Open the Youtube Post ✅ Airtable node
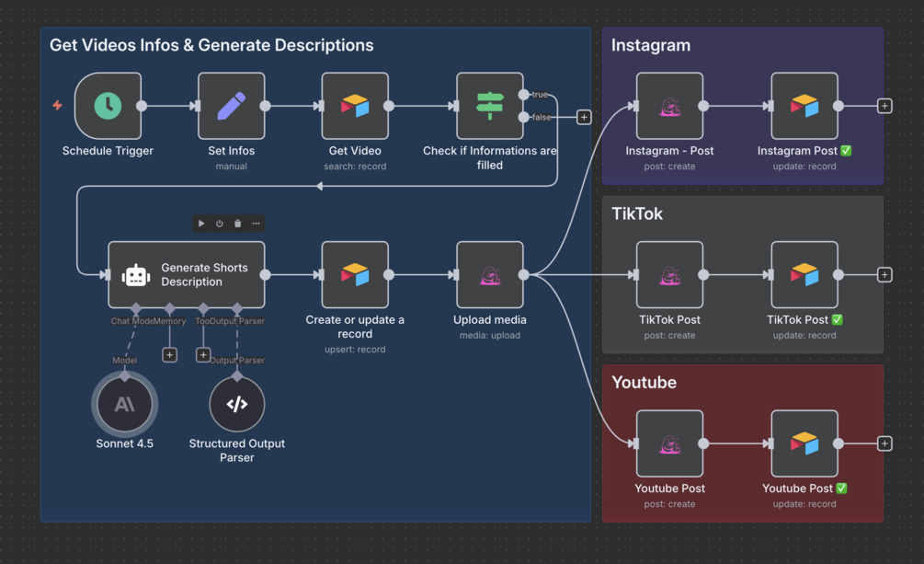Image resolution: width=924 pixels, height=564 pixels. 804,443
